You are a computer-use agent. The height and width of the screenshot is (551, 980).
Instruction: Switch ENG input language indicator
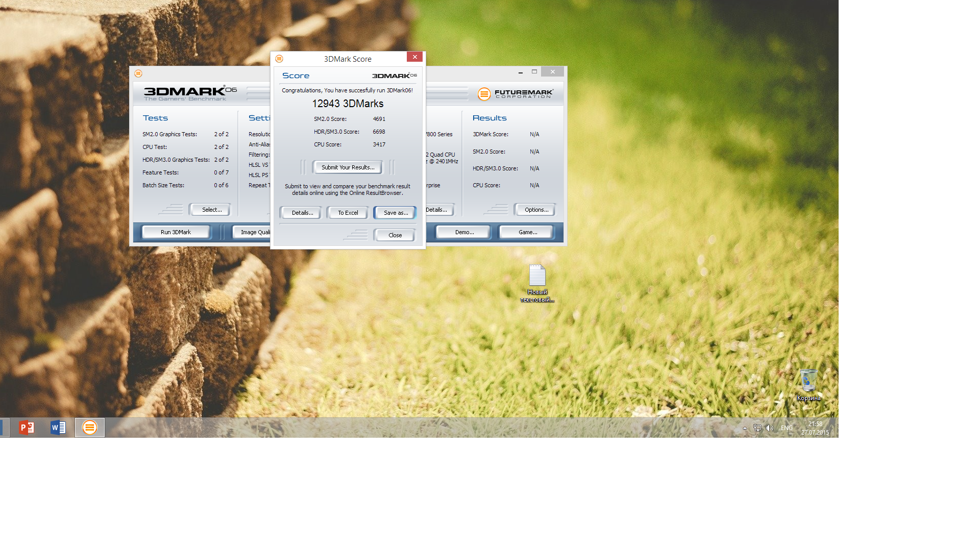click(787, 428)
